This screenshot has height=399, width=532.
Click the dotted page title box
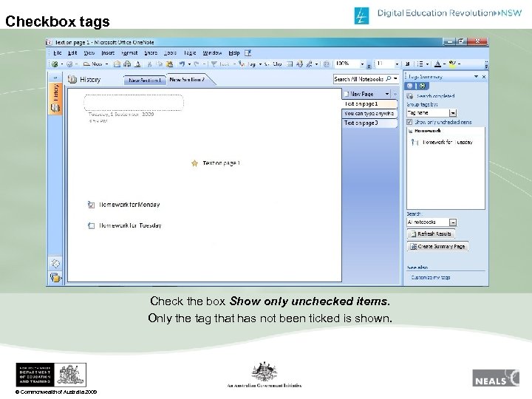134,103
